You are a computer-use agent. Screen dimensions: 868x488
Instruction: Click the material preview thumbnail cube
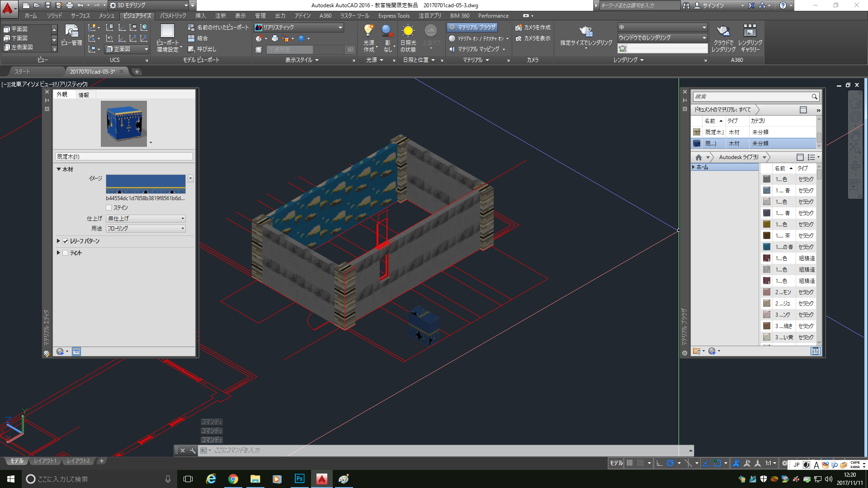pyautogui.click(x=124, y=123)
